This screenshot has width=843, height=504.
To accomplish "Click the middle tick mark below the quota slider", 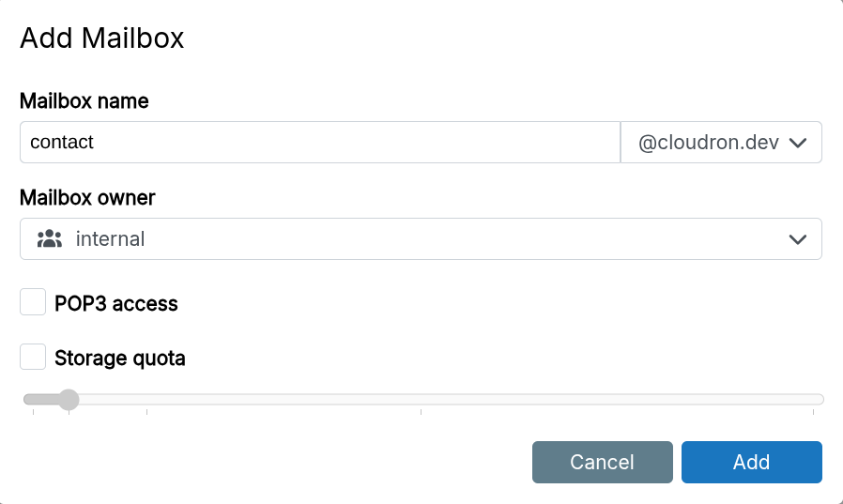I will coord(421,411).
